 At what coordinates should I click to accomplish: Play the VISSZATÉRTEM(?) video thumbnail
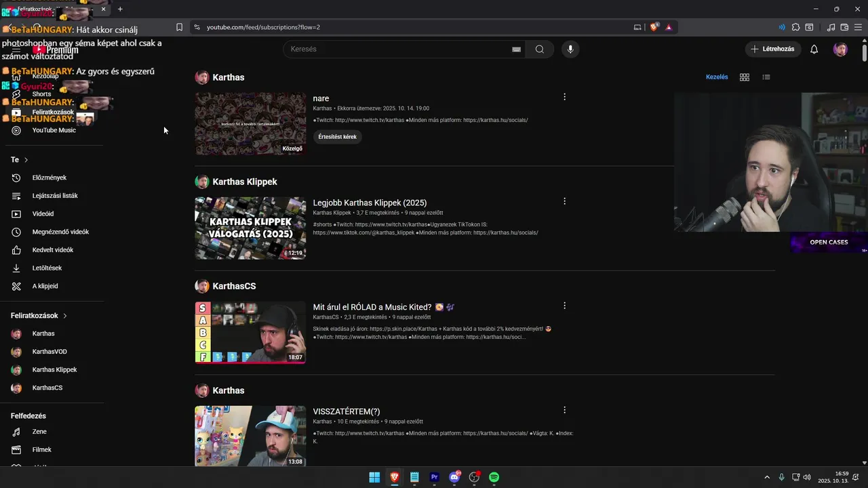[250, 436]
